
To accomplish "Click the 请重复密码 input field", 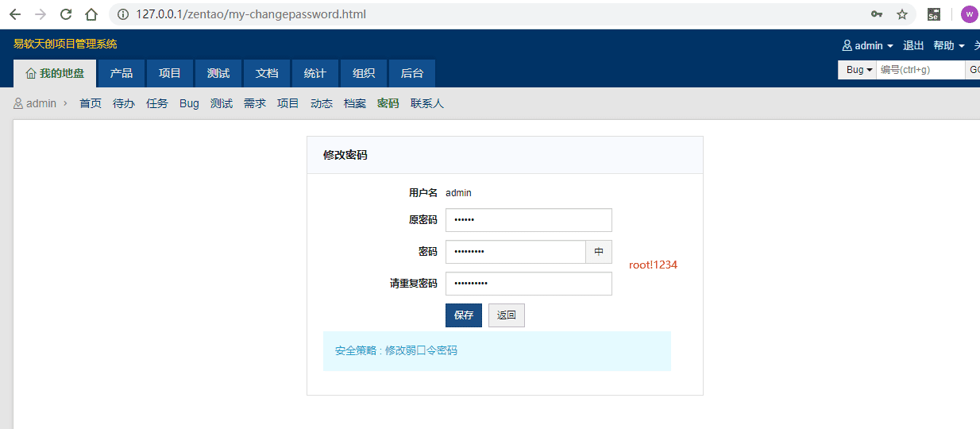I will point(529,284).
